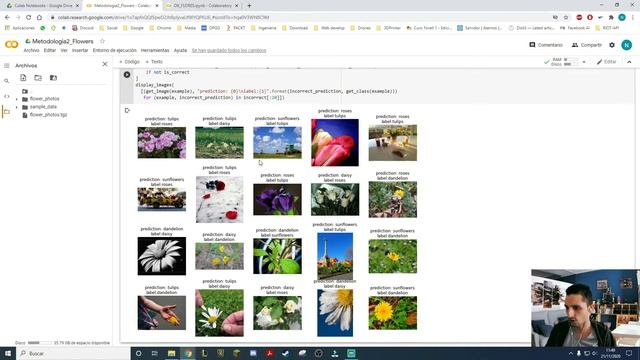Open a new browser tab
The width and height of the screenshot is (640, 360).
pos(249,6)
